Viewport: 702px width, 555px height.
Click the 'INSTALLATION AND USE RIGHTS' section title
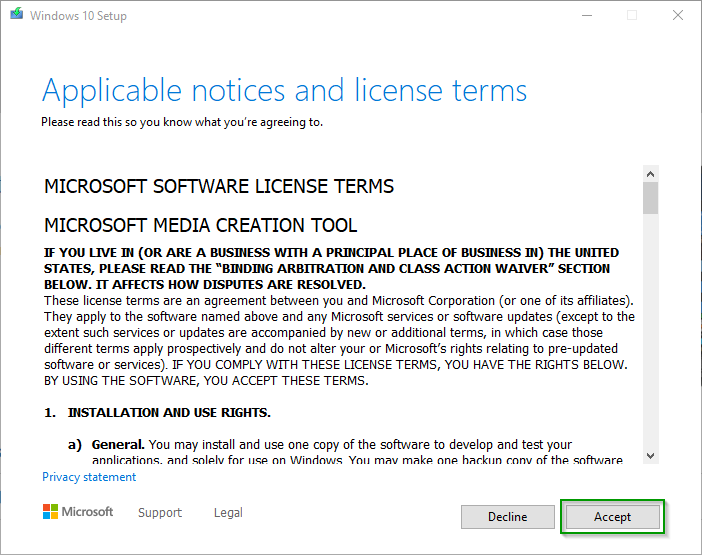[x=169, y=412]
